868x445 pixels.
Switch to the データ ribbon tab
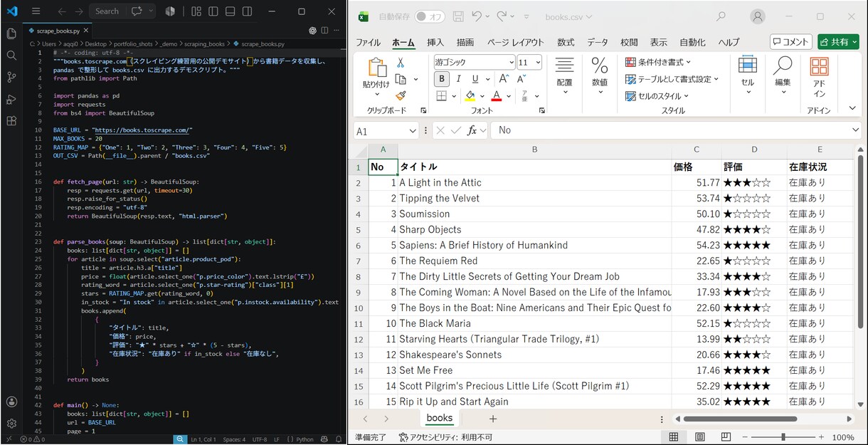pyautogui.click(x=598, y=42)
